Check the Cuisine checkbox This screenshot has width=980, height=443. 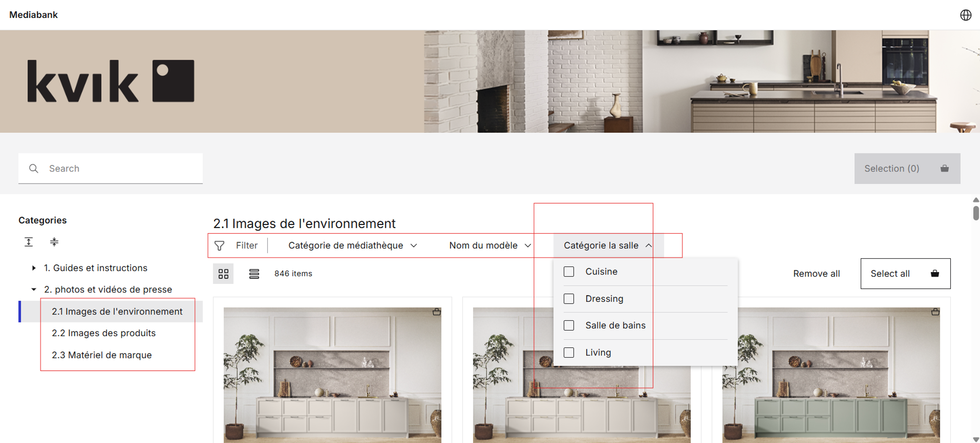click(x=569, y=272)
